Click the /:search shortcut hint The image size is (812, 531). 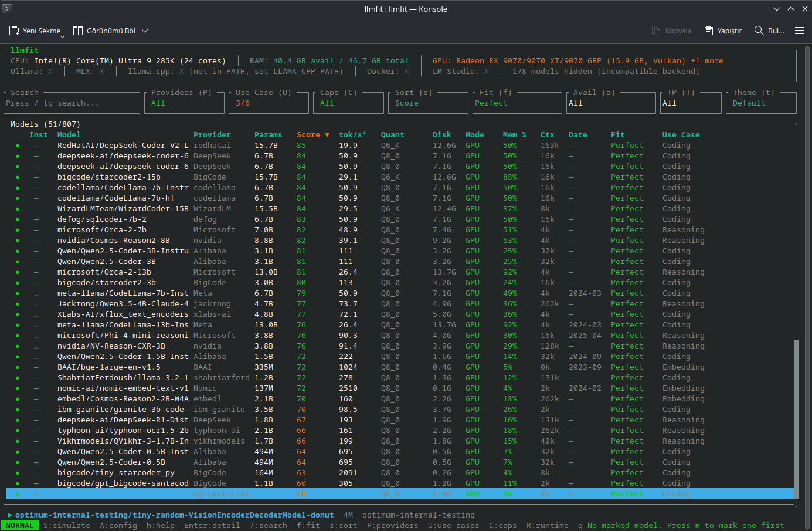(x=269, y=526)
